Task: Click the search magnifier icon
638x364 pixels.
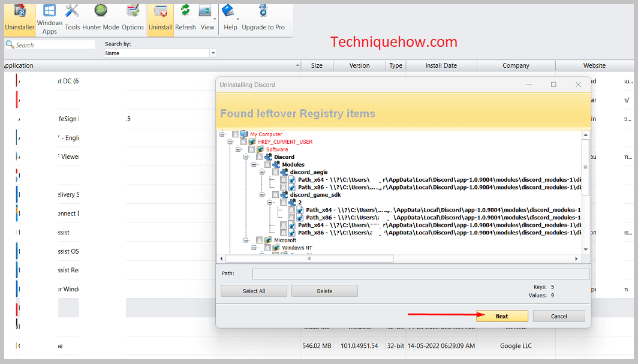Action: tap(10, 44)
